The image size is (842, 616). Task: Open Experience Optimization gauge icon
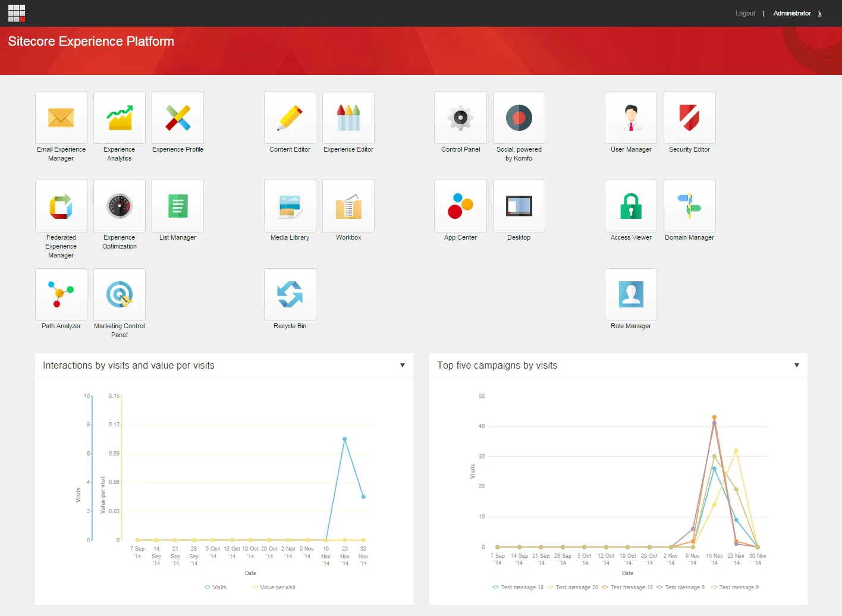click(120, 206)
